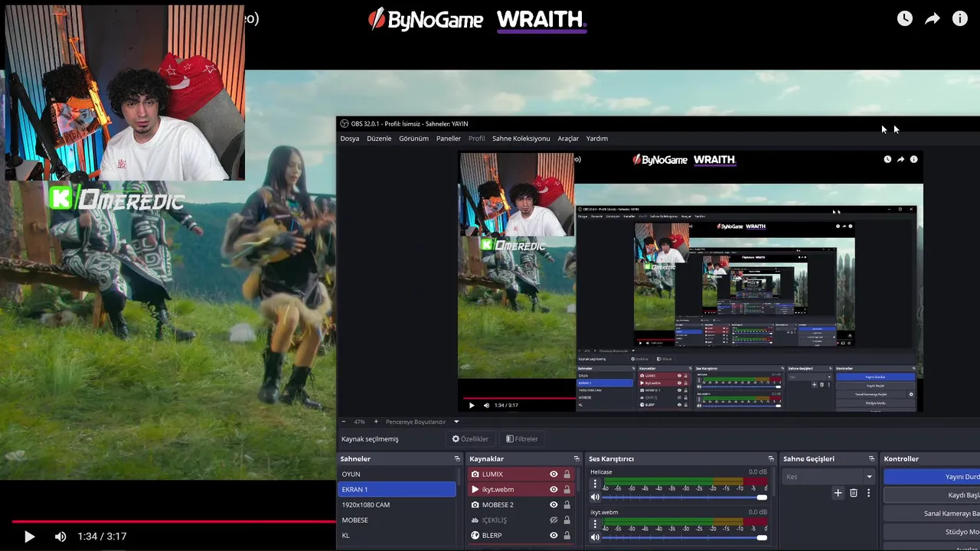Stop streaming with Yayını Durdur button
980x551 pixels.
[932, 477]
